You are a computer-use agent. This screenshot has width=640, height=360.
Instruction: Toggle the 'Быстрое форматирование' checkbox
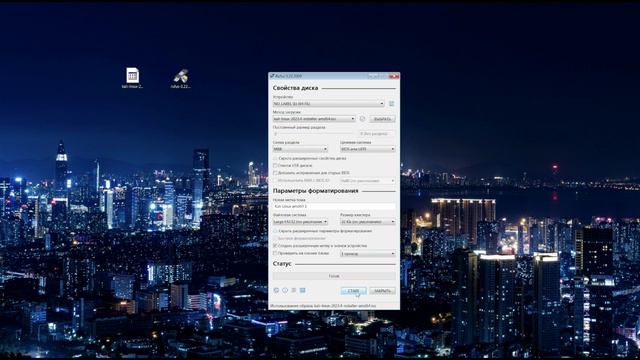(x=275, y=238)
